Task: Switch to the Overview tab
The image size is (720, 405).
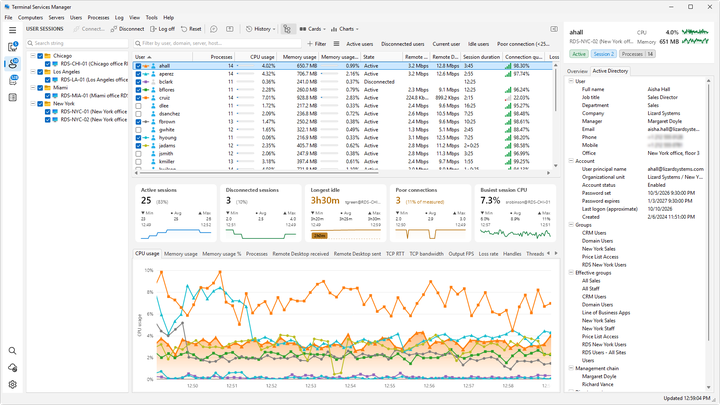Action: [x=577, y=71]
